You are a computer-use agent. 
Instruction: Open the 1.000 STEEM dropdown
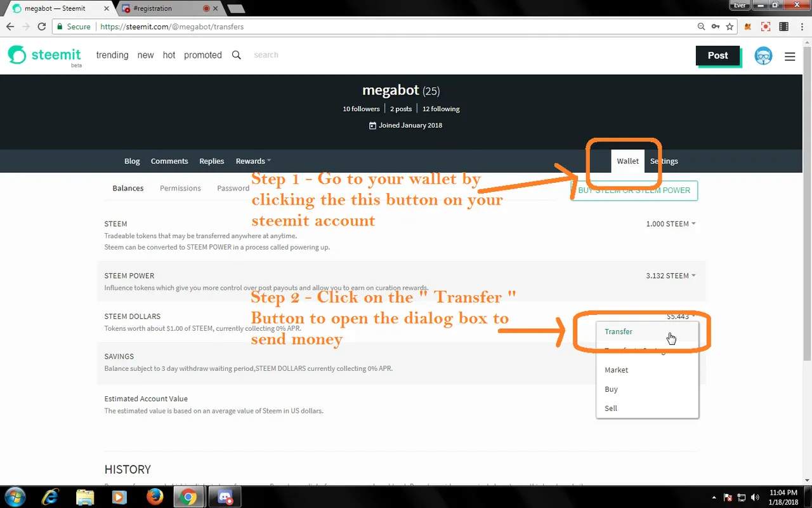[671, 224]
